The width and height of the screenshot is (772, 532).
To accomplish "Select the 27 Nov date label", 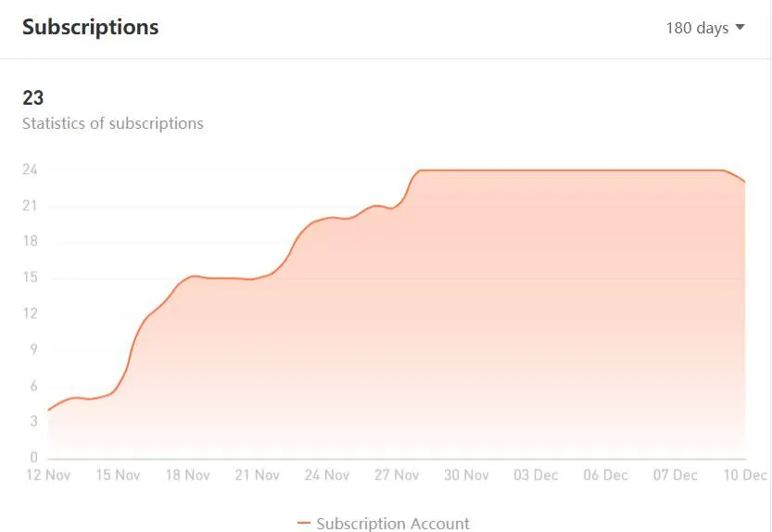I will (x=397, y=475).
